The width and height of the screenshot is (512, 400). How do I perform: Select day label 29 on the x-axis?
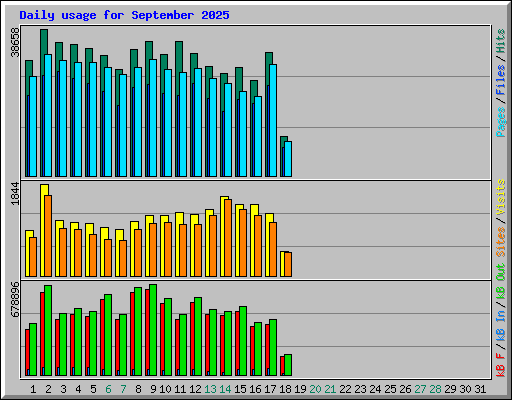(450, 389)
